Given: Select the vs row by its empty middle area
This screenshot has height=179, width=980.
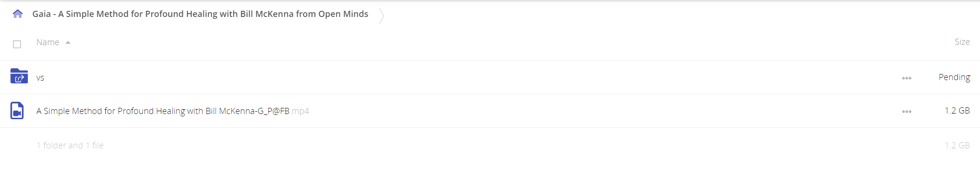Looking at the screenshot, I should [x=472, y=77].
